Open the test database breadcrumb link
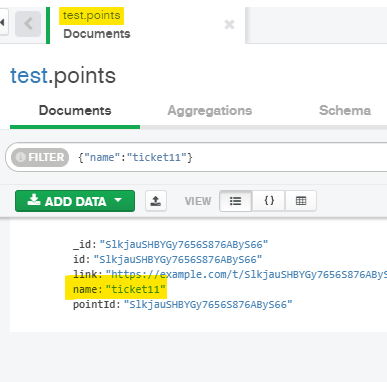The width and height of the screenshot is (387, 382). point(29,76)
